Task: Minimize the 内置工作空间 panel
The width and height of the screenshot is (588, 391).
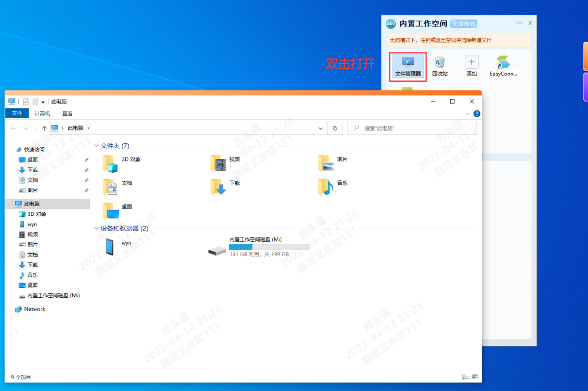Action: click(x=519, y=23)
